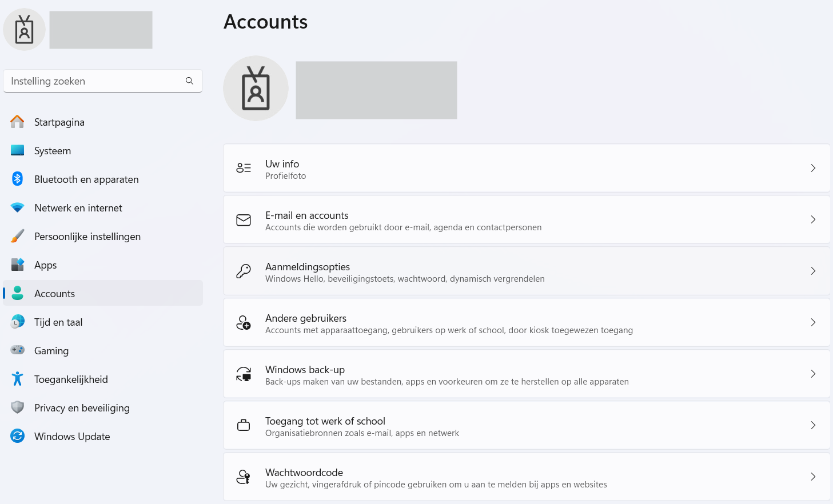Click the Gaming controller icon

tap(18, 350)
